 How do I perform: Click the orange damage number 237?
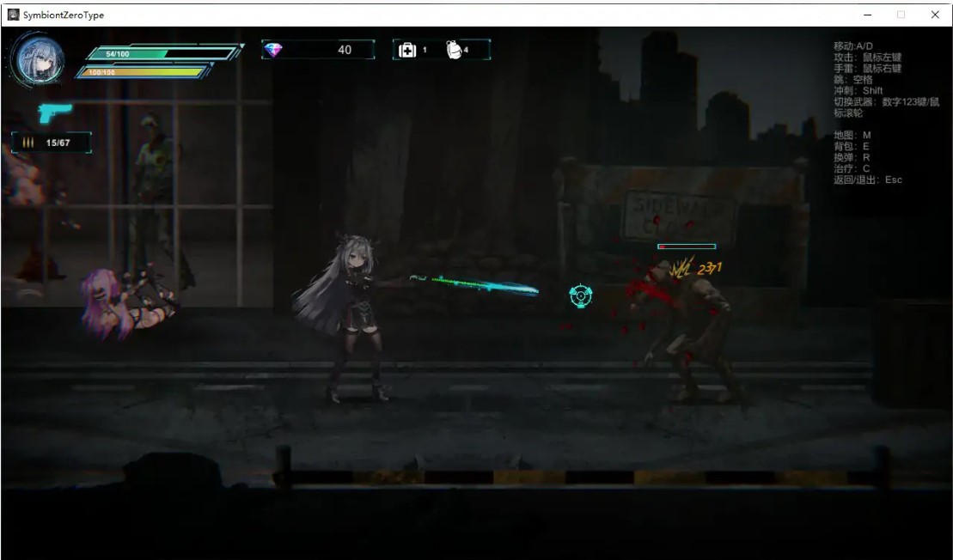[709, 268]
